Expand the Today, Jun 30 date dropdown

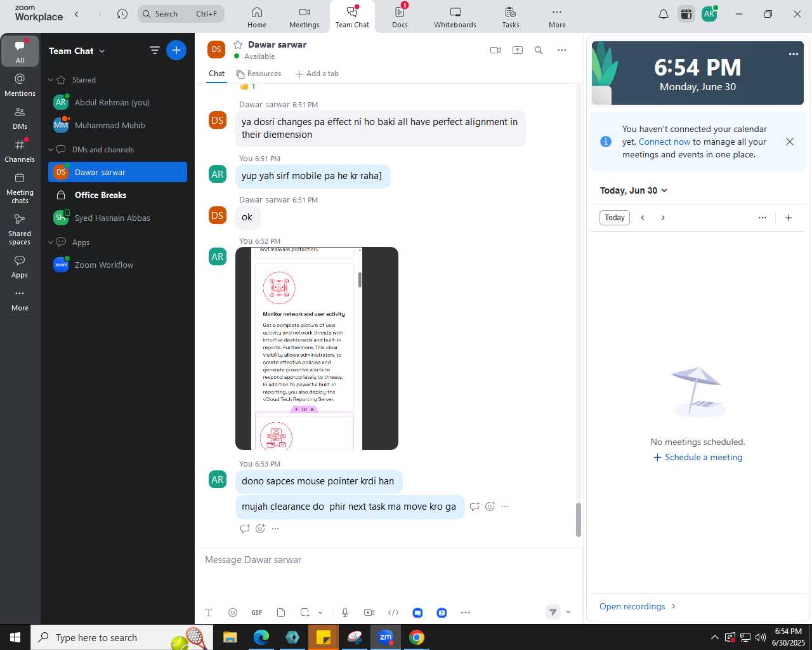coord(634,190)
